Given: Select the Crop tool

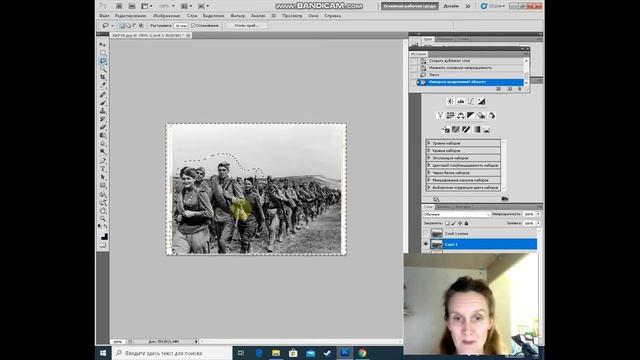Looking at the screenshot, I should pyautogui.click(x=103, y=77).
